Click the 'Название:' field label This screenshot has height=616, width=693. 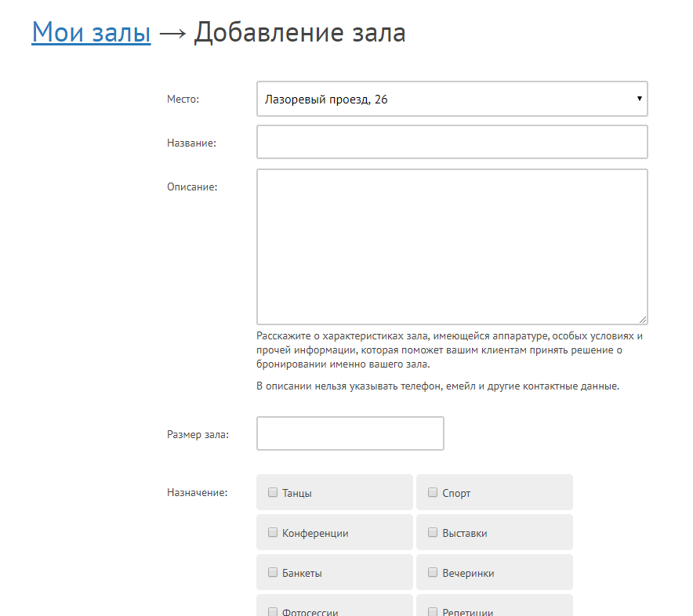point(191,143)
